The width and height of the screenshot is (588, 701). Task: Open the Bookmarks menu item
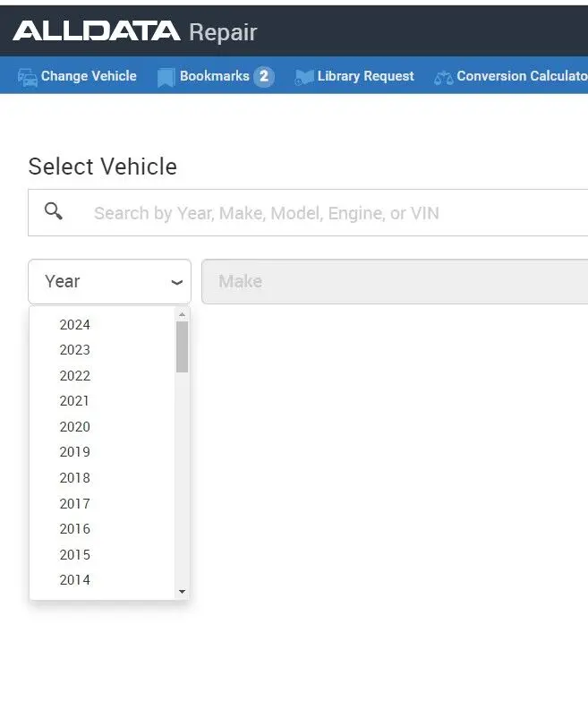point(216,76)
